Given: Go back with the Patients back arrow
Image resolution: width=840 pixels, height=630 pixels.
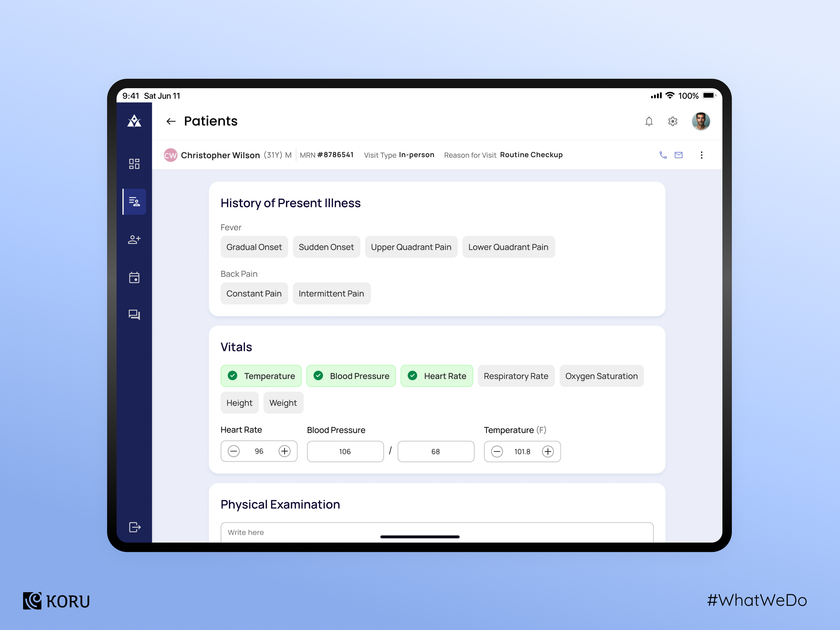Looking at the screenshot, I should pos(171,121).
